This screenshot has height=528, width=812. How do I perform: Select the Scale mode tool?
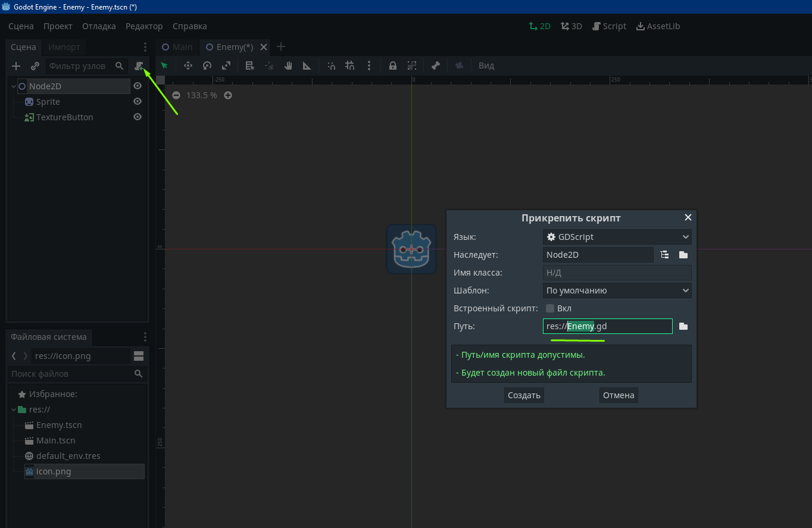tap(226, 65)
